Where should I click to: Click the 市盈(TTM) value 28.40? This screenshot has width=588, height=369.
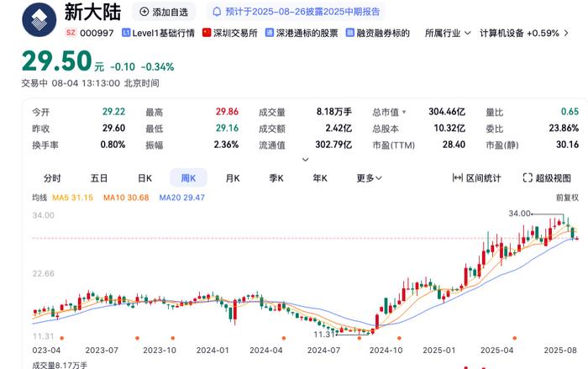coord(454,145)
